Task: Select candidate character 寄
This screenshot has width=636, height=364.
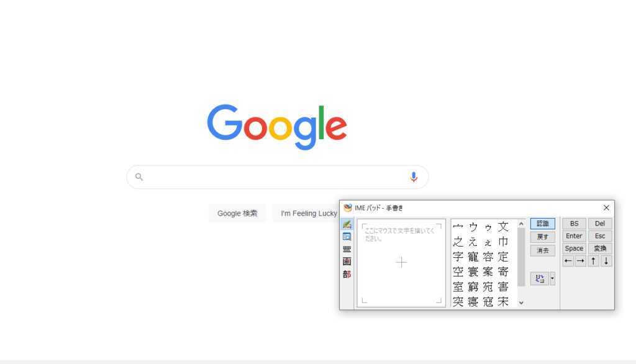Action: (503, 272)
